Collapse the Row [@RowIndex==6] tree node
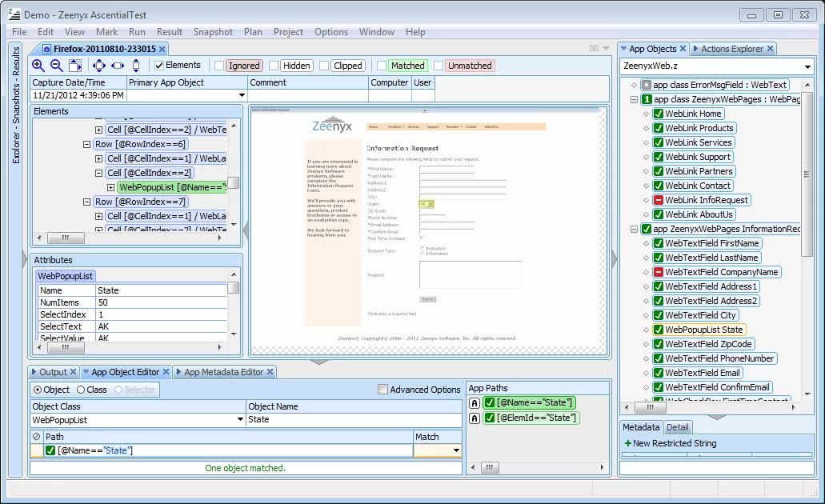Viewport: 825px width, 504px height. tap(86, 144)
